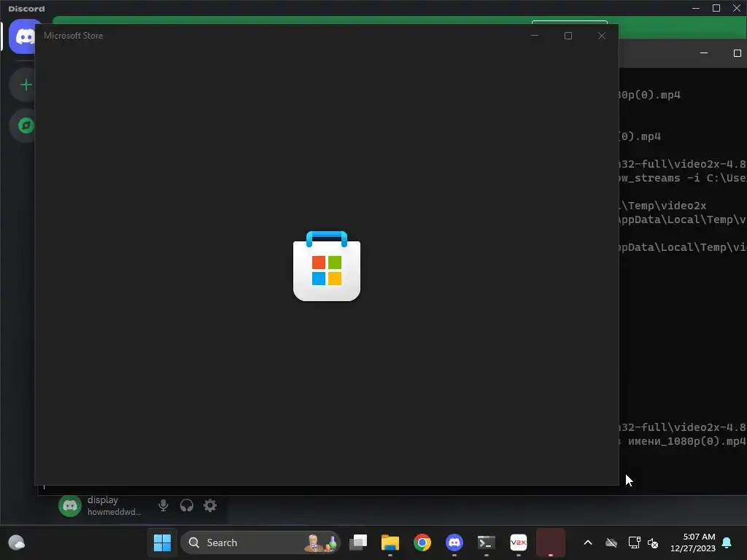Click Microsoft Store window title text
The height and width of the screenshot is (560, 747).
(x=74, y=36)
